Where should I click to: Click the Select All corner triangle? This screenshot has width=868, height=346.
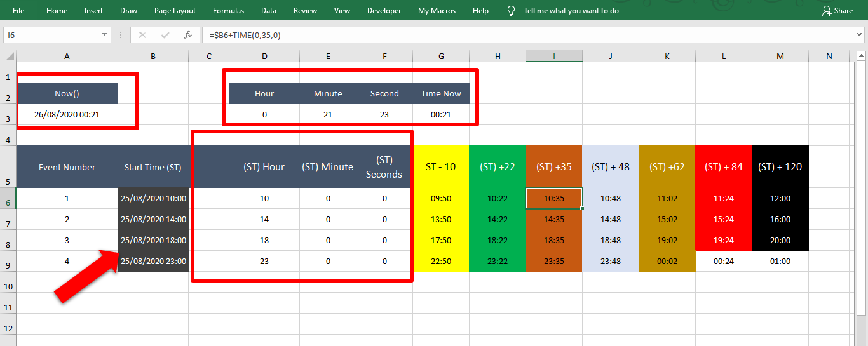(8, 56)
